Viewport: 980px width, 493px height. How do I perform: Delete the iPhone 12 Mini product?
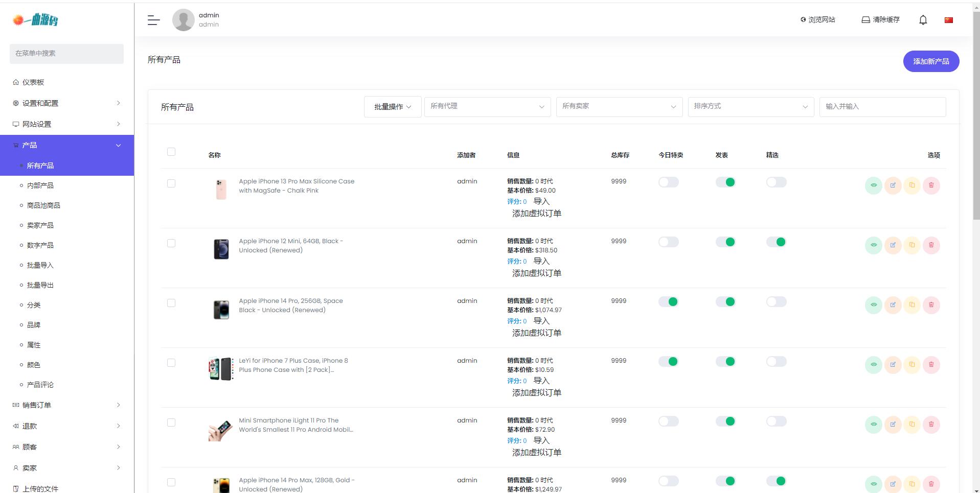click(931, 245)
